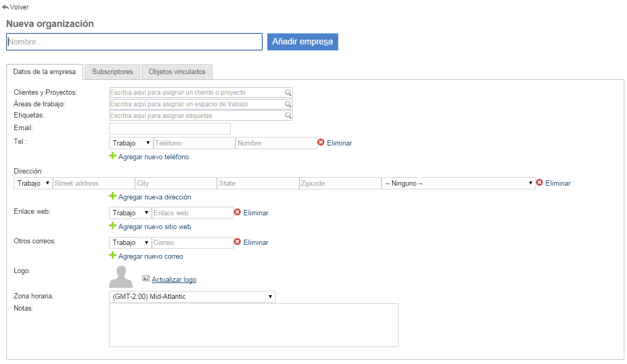
Task: Click the red delete icon beside the address row
Action: [540, 183]
